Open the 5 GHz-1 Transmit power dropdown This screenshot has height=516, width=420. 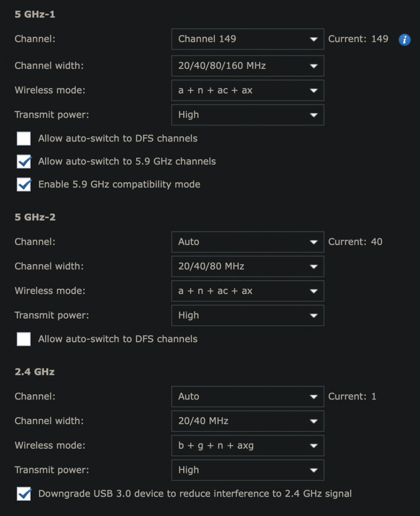247,115
